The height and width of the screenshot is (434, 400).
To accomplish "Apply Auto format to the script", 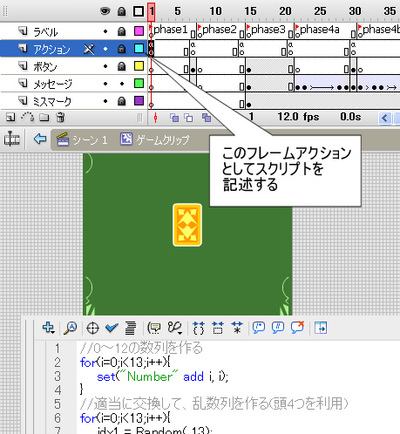I will tap(130, 328).
